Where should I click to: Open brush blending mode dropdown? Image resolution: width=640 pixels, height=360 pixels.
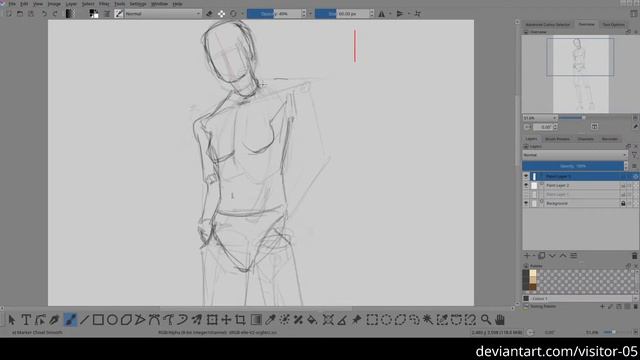click(163, 13)
